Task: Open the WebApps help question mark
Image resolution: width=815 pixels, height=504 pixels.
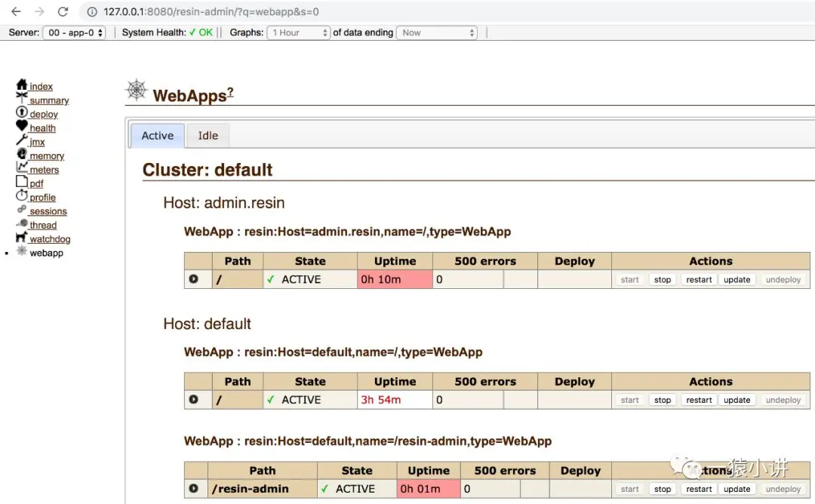Action: (x=230, y=93)
